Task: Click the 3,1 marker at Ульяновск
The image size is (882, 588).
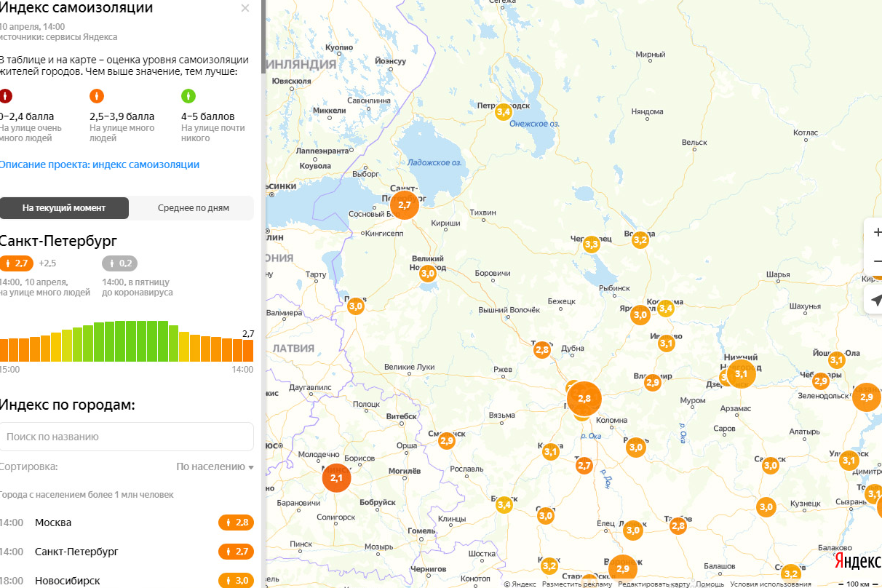Action: pos(849,461)
